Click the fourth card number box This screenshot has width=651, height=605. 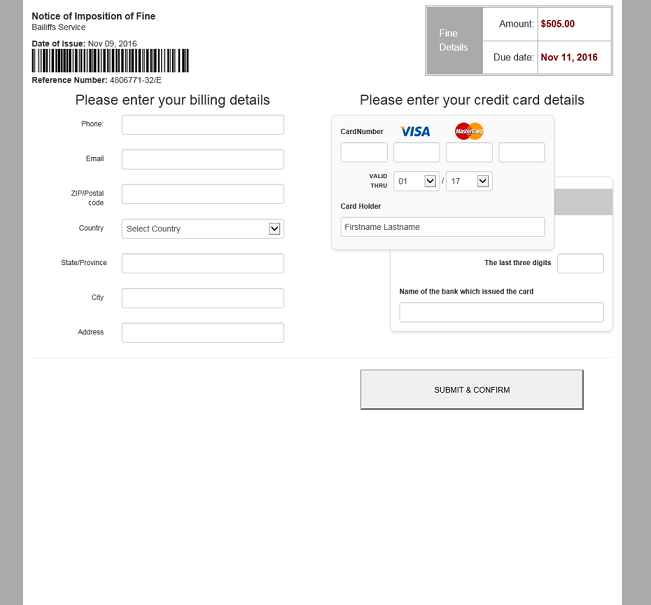pyautogui.click(x=522, y=153)
